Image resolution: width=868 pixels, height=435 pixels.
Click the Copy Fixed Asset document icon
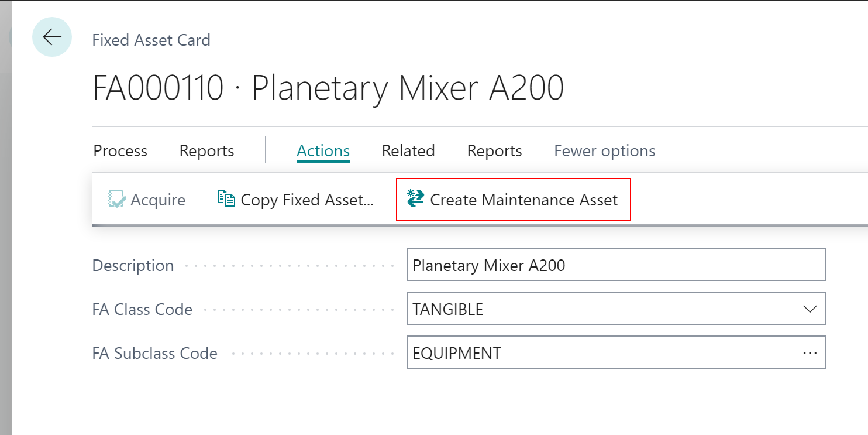coord(226,199)
